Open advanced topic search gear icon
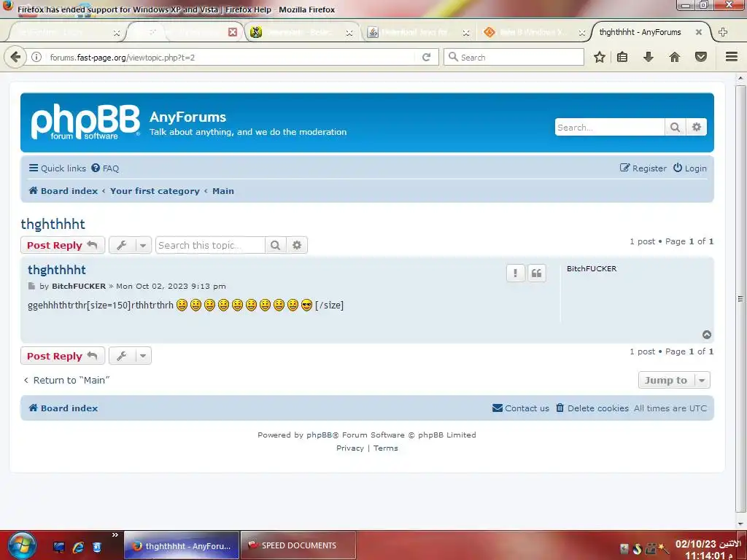Viewport: 747px width, 560px height. 297,245
